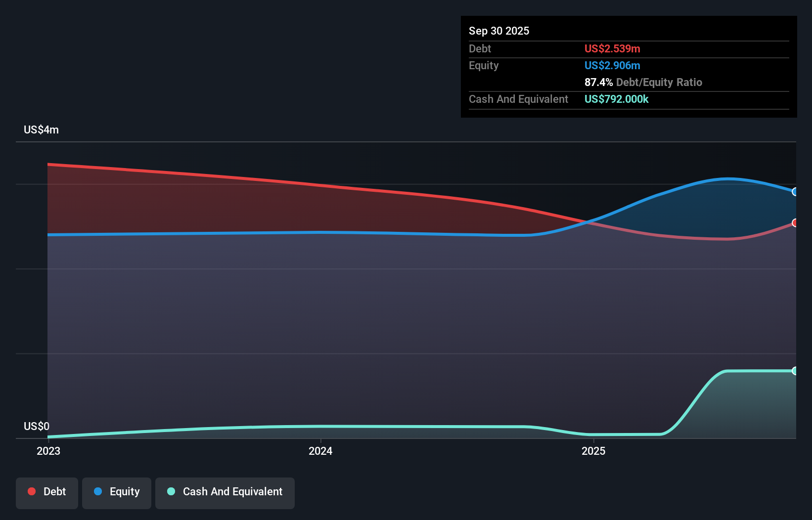Image resolution: width=812 pixels, height=520 pixels.
Task: Select the blue Equity endpoint marker on chart
Action: (x=795, y=192)
